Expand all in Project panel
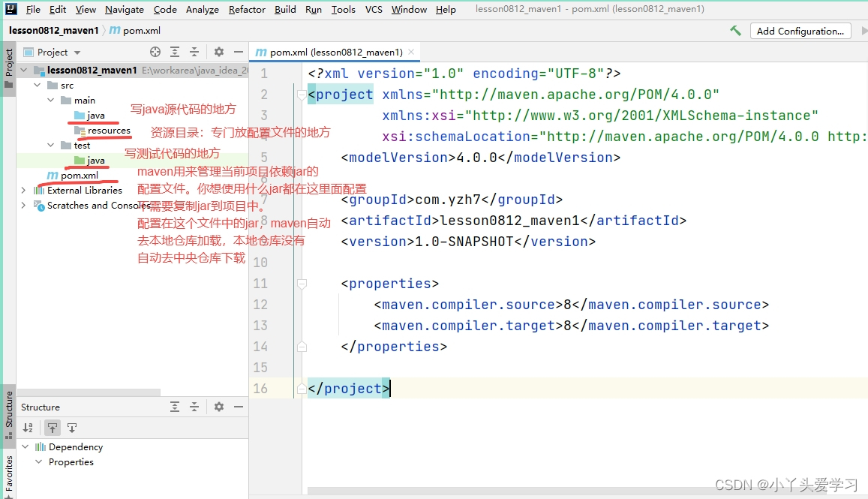 click(x=174, y=52)
